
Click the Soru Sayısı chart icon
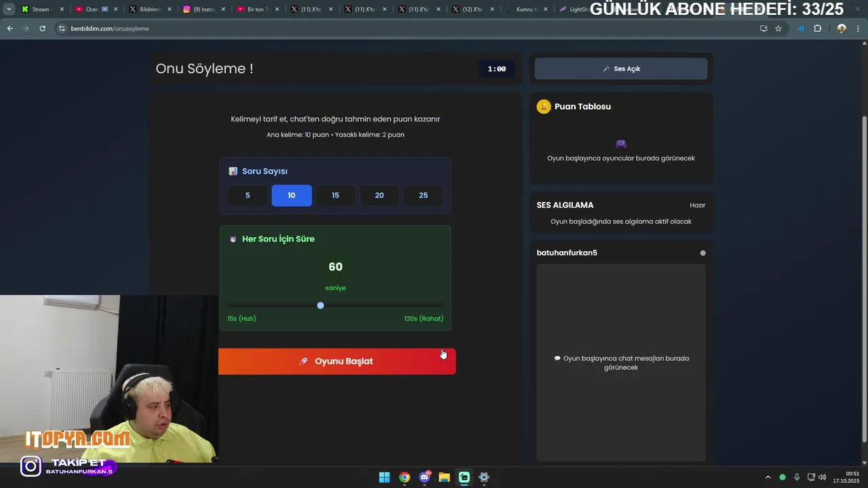[233, 171]
